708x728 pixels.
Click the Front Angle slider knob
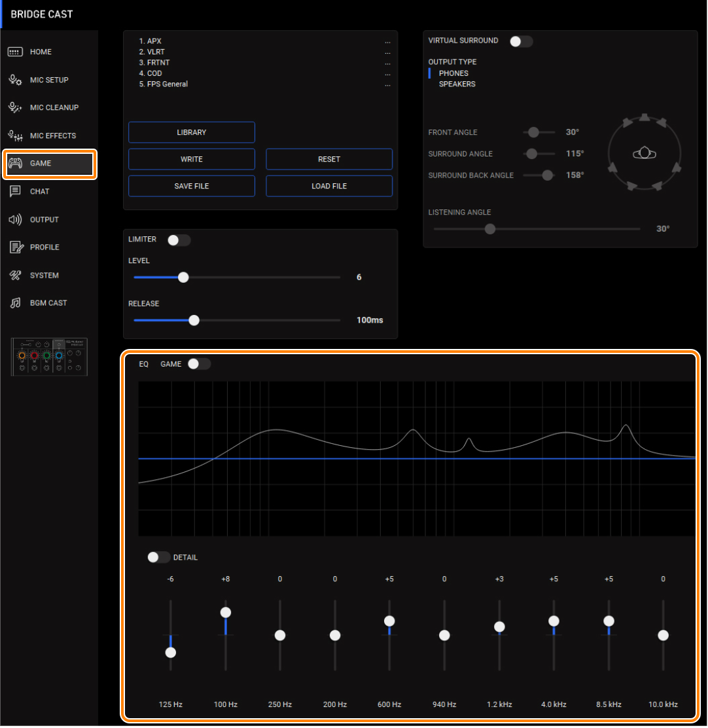533,132
